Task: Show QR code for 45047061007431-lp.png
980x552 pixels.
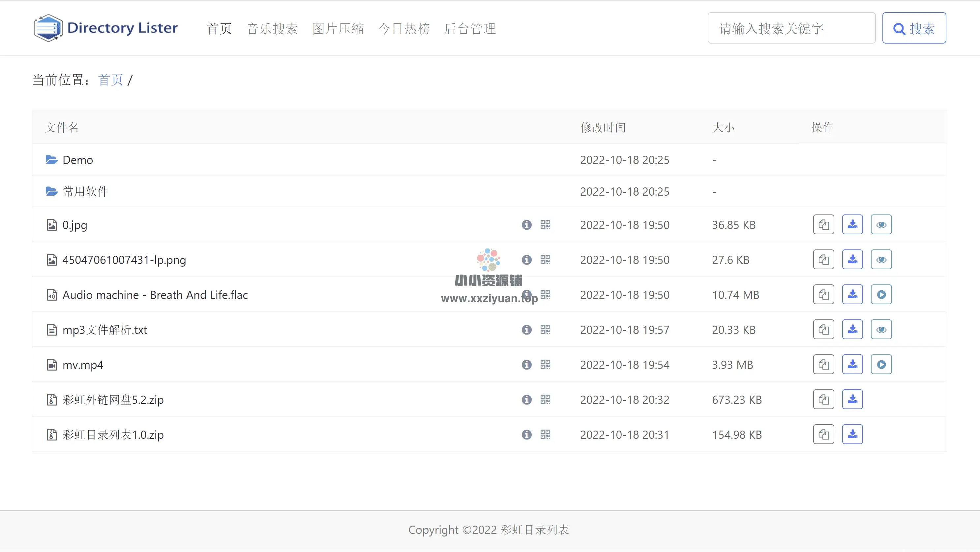Action: pos(545,260)
